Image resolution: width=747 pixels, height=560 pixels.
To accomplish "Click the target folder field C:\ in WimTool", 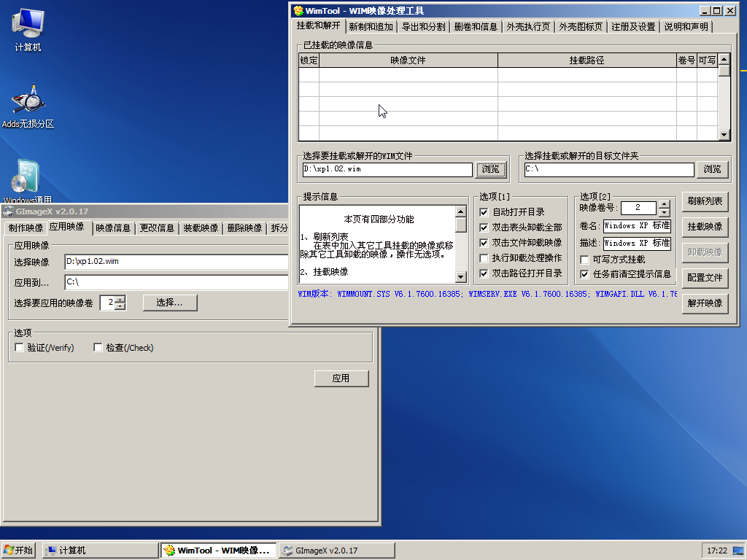I will pos(609,169).
